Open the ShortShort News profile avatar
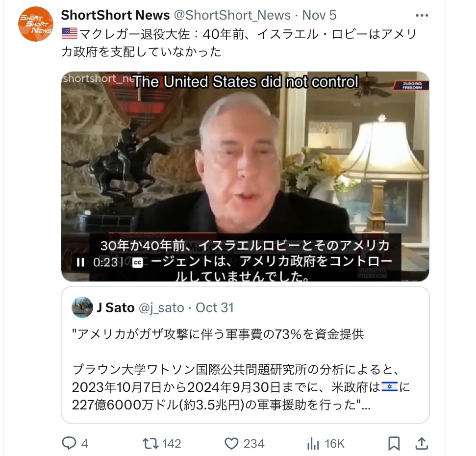 point(36,24)
